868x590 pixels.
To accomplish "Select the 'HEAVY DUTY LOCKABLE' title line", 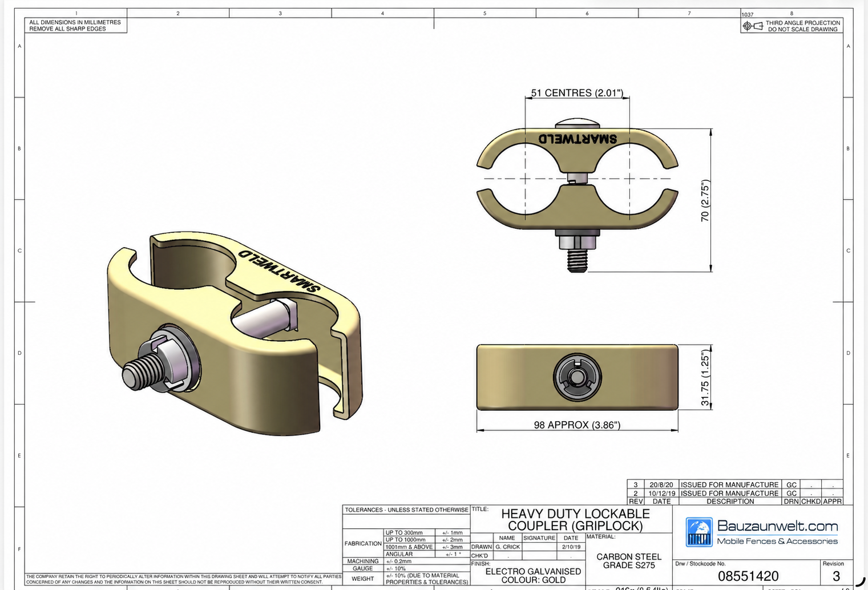I will click(575, 514).
